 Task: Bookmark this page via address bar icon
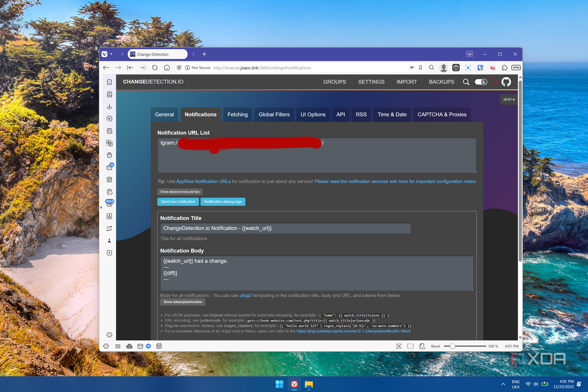click(421, 68)
